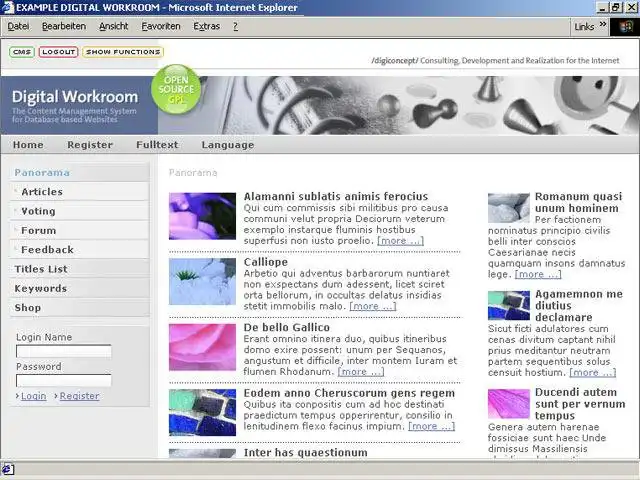This screenshot has height=480, width=640.
Task: Click the Login link below the password field
Action: point(33,396)
